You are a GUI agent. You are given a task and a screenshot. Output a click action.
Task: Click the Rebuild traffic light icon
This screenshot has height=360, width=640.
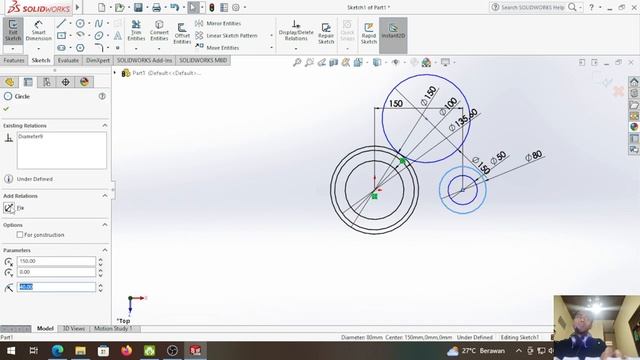point(211,7)
